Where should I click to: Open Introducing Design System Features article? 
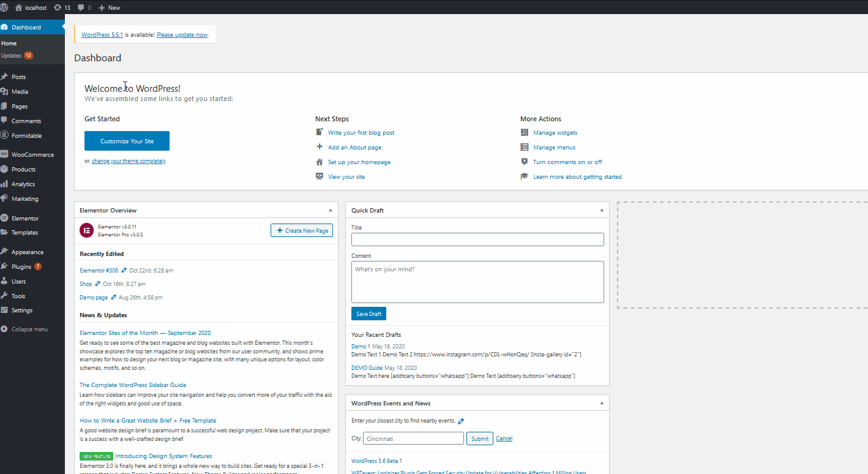pyautogui.click(x=163, y=456)
